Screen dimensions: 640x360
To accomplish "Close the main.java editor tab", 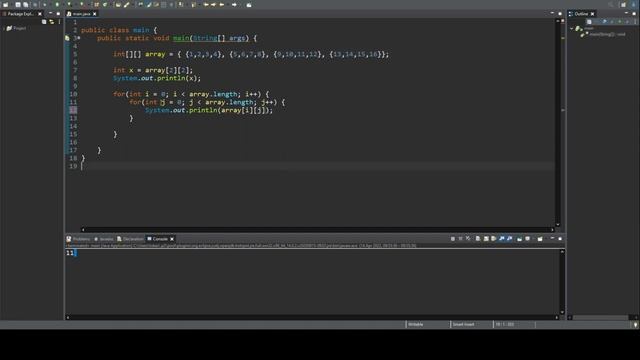I will click(x=95, y=14).
